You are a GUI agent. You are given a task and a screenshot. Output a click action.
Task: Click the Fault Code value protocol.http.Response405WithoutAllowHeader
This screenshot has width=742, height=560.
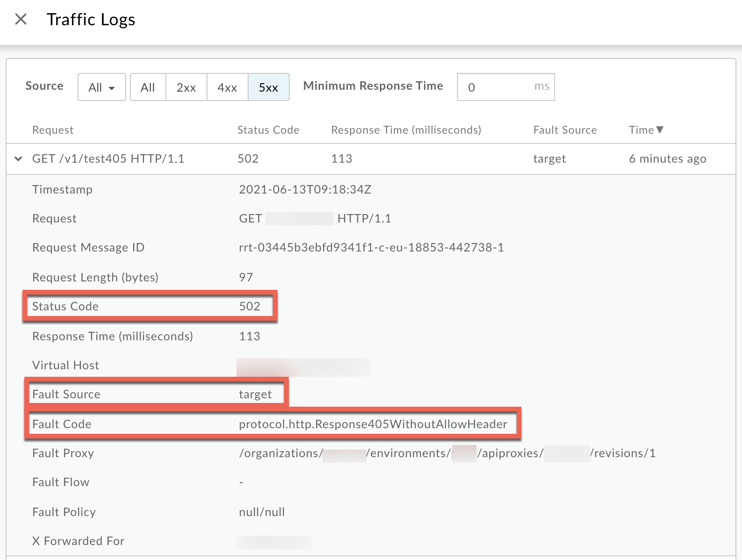[x=373, y=424]
